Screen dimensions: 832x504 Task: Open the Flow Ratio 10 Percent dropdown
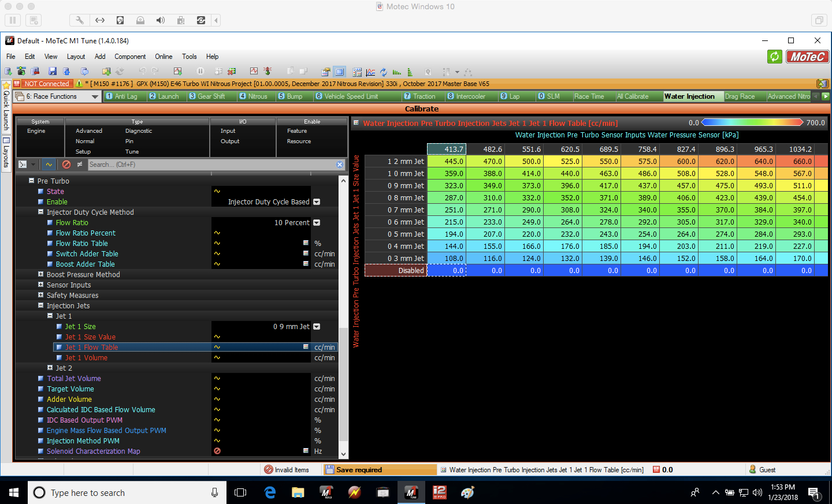coord(317,223)
